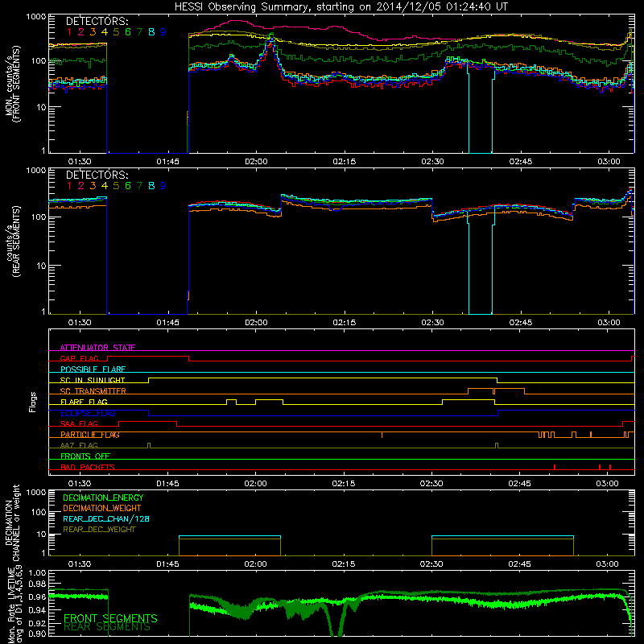644x644 pixels.
Task: Pick detector 5 in the rear segments legend
Action: 116,186
